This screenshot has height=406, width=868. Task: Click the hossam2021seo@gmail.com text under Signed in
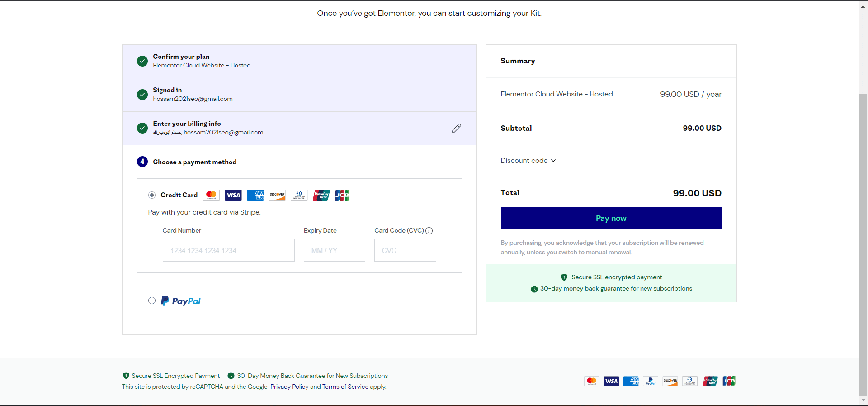tap(193, 99)
